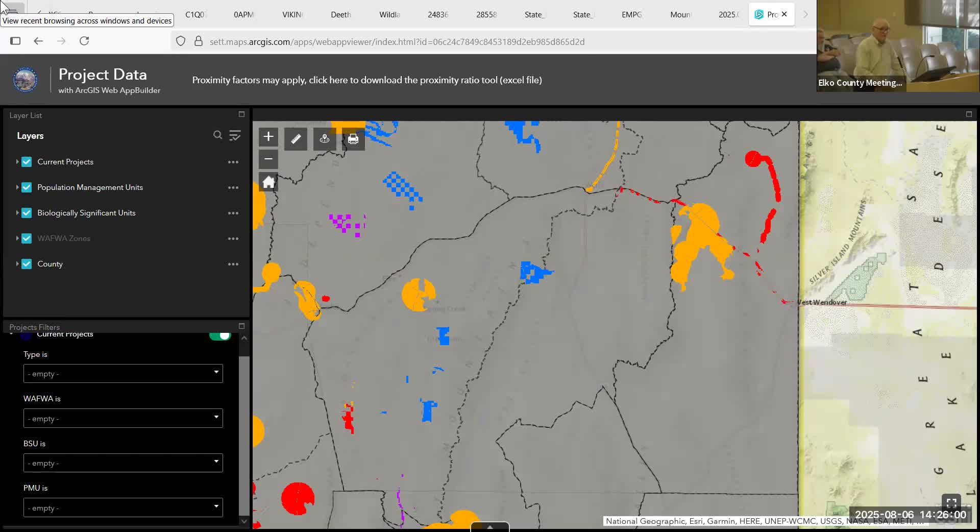Open options menu for Current Projects layer
The width and height of the screenshot is (980, 532).
(233, 162)
